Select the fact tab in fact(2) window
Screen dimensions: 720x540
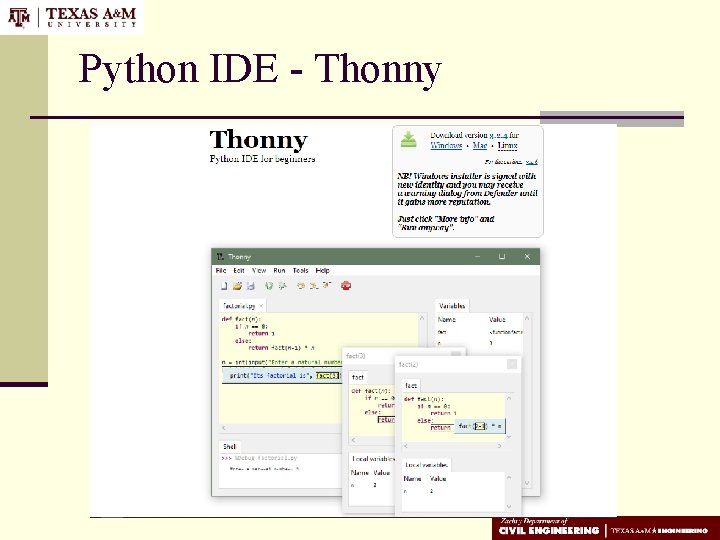click(x=411, y=385)
